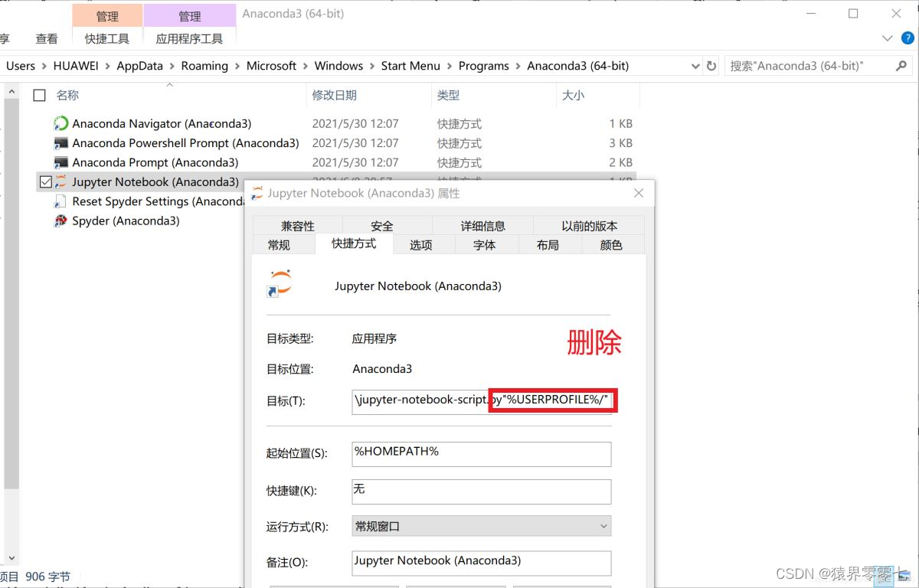Expand the chevron after Roaming in path

(x=237, y=66)
